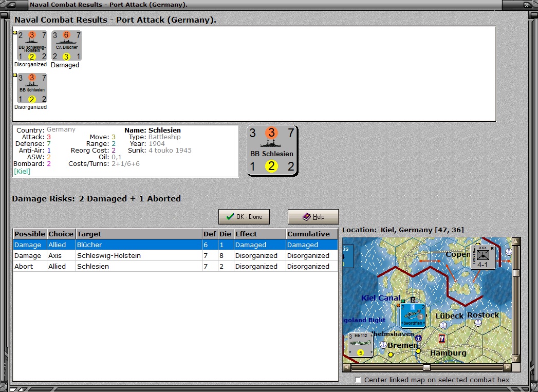Click the Name: Schlesien detail text

[153, 130]
